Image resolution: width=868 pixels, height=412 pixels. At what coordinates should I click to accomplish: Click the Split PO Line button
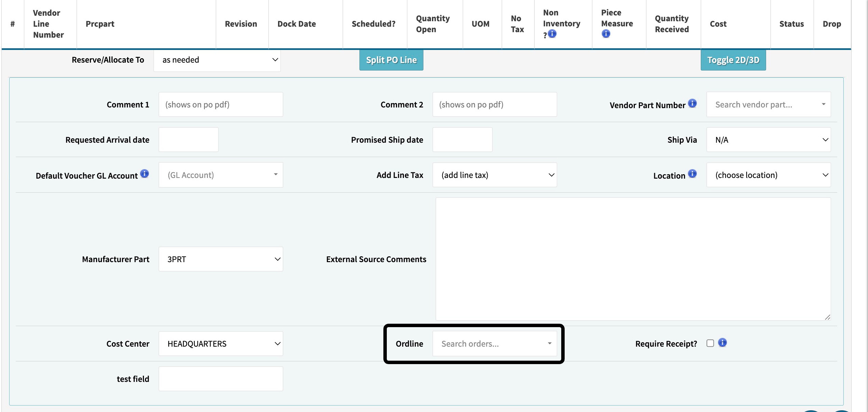pos(391,60)
